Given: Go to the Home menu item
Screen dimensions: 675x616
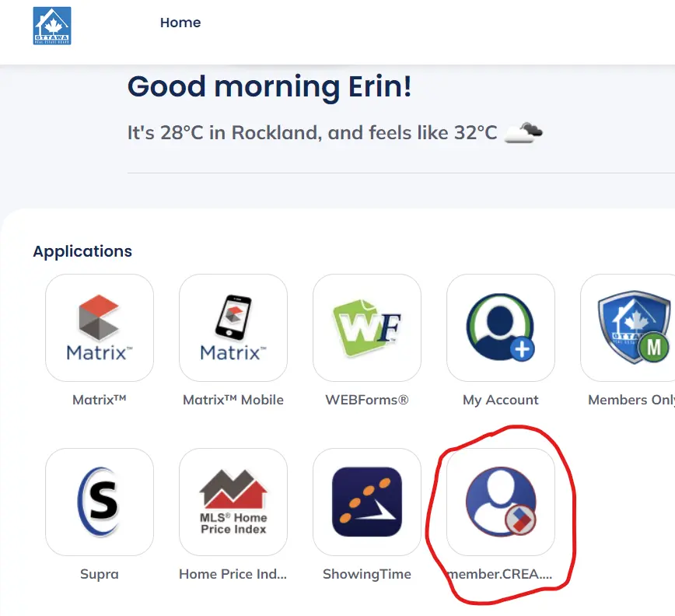Looking at the screenshot, I should coord(180,23).
